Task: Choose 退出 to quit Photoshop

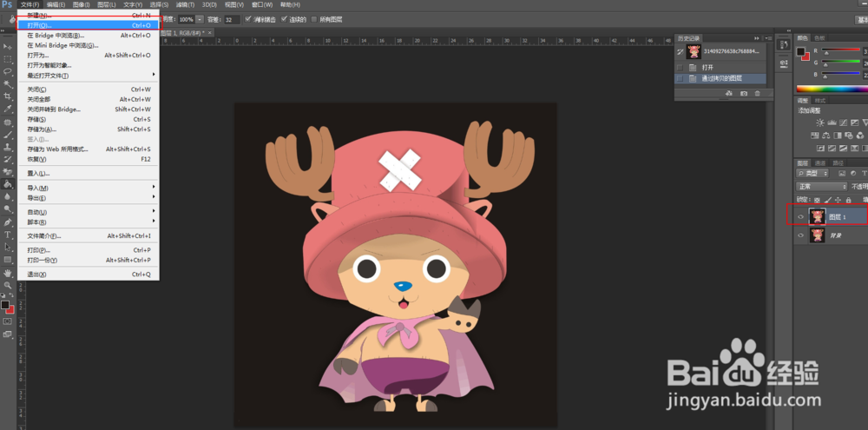Action: click(x=89, y=275)
